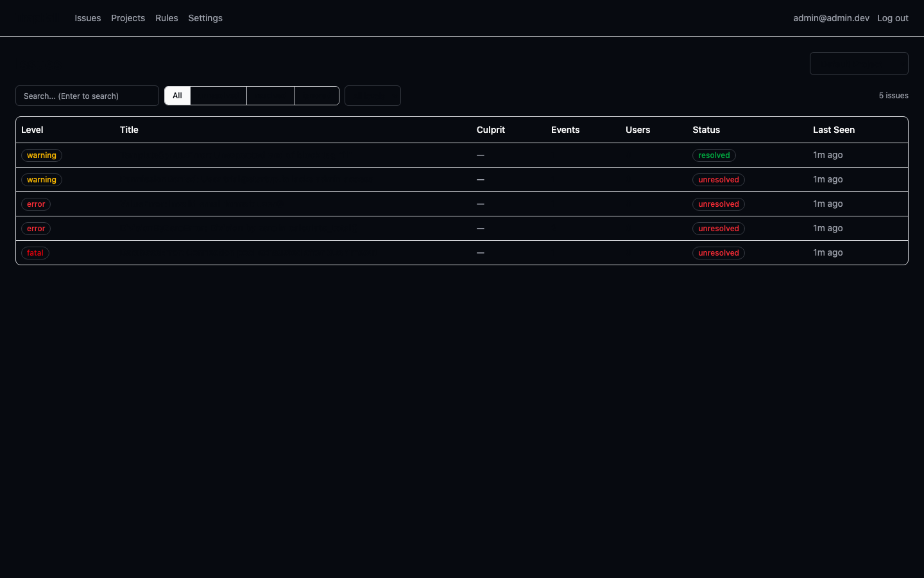Viewport: 924px width, 578px height.
Task: Sort by the Title column header
Action: [x=129, y=130]
